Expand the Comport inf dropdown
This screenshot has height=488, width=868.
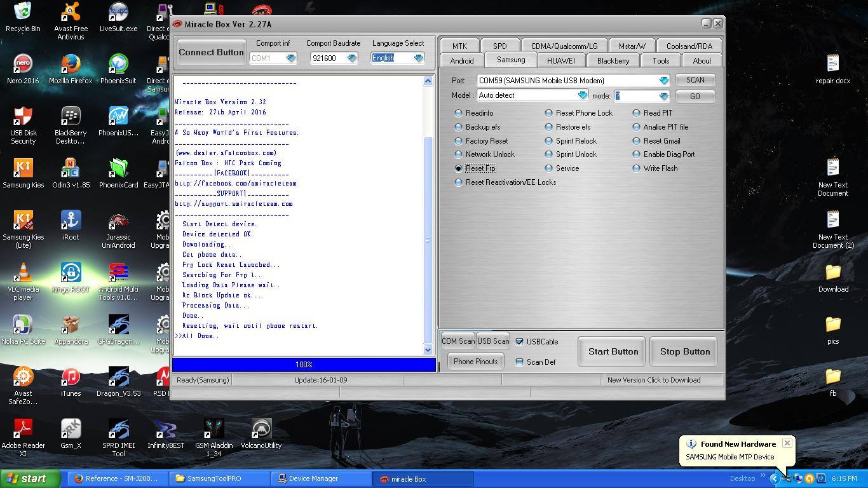pos(291,58)
